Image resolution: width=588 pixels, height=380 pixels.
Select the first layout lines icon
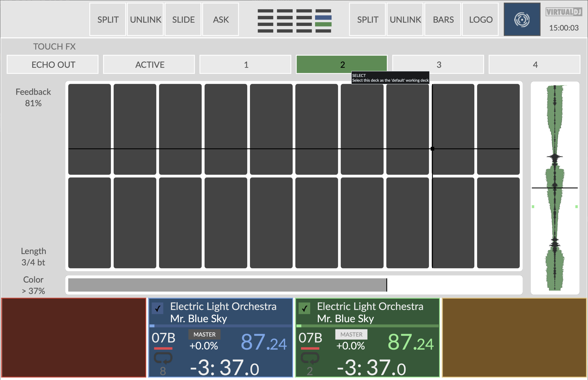tap(266, 21)
